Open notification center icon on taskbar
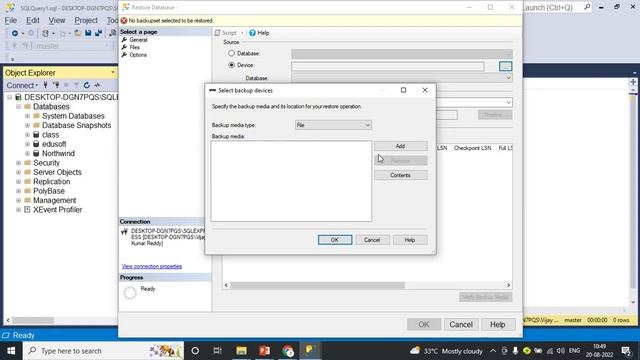Viewport: 640px width, 360px height. coord(627,351)
